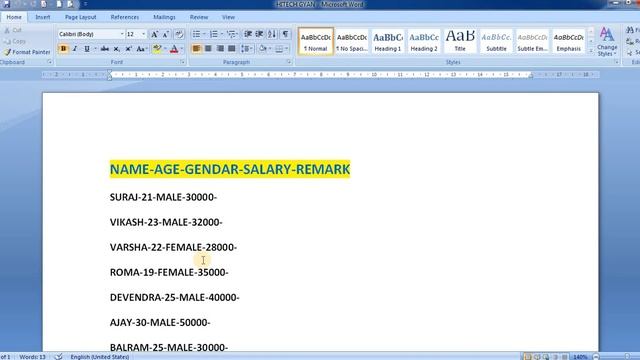
Task: Apply the Emphasis style
Action: [x=569, y=41]
